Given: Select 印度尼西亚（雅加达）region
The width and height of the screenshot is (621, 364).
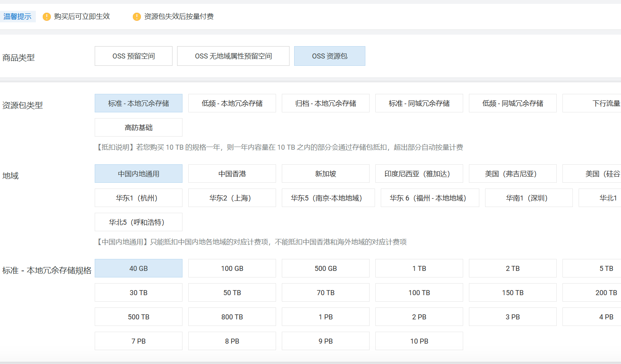Looking at the screenshot, I should [x=419, y=174].
